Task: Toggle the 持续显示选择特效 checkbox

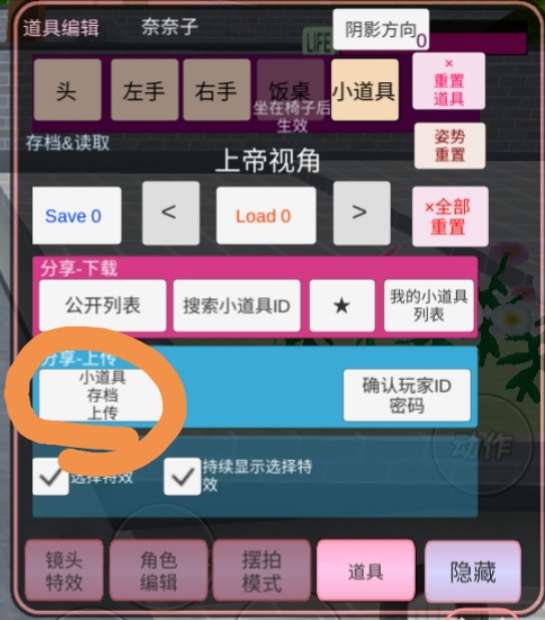Action: point(182,476)
